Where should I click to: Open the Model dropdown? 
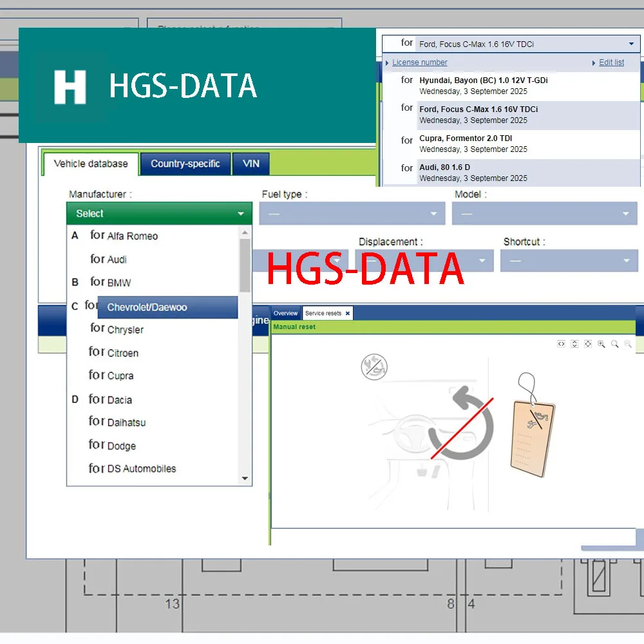545,214
